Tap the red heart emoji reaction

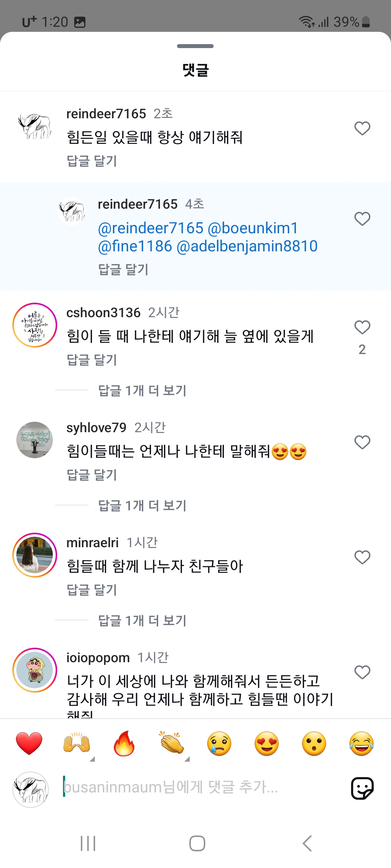pos(29,744)
